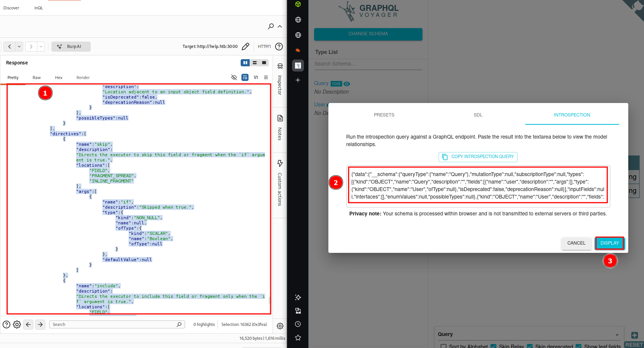
Task: Click the CANCEL button
Action: pos(576,243)
